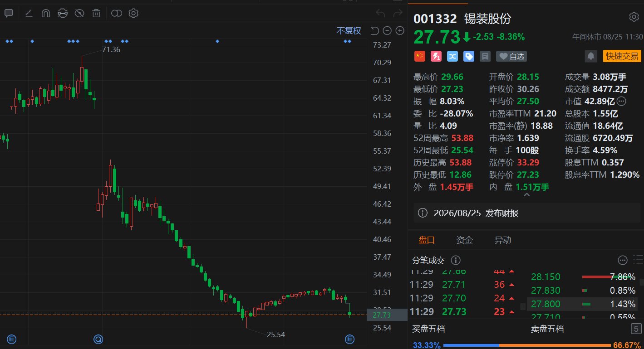Reset the chart zoom with the circular arrow
Screen dimensions: 644x349
(374, 31)
